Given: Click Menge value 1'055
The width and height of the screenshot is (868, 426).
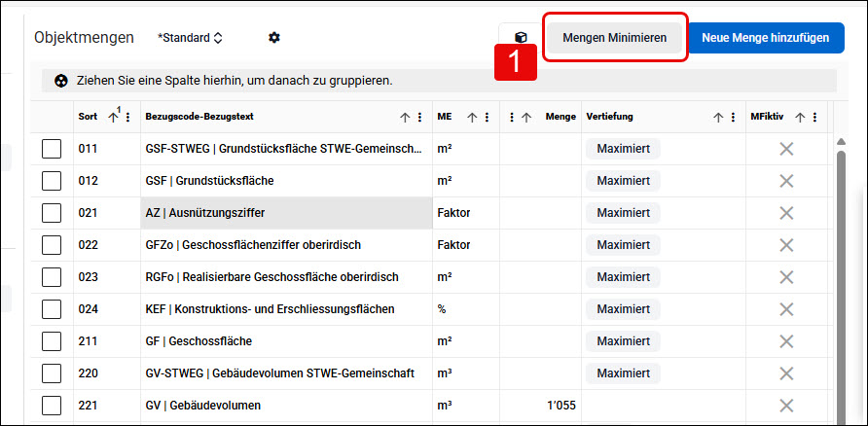Looking at the screenshot, I should coord(561,406).
